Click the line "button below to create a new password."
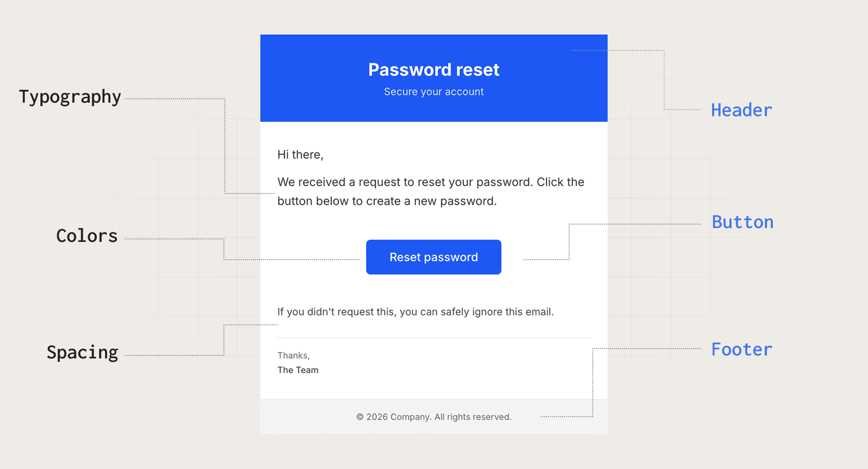This screenshot has width=868, height=469. (x=387, y=201)
